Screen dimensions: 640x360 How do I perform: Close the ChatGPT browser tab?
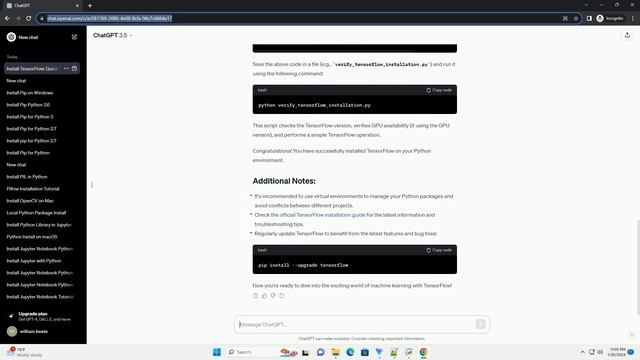[77, 6]
